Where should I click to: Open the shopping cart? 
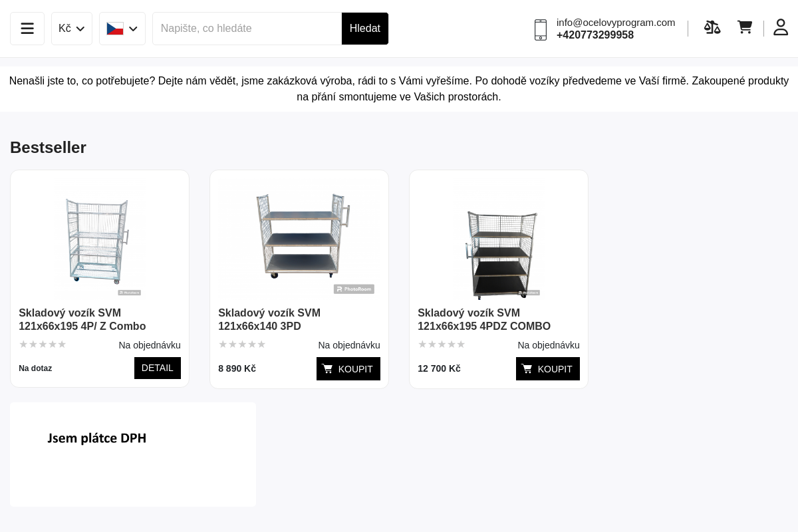745,28
